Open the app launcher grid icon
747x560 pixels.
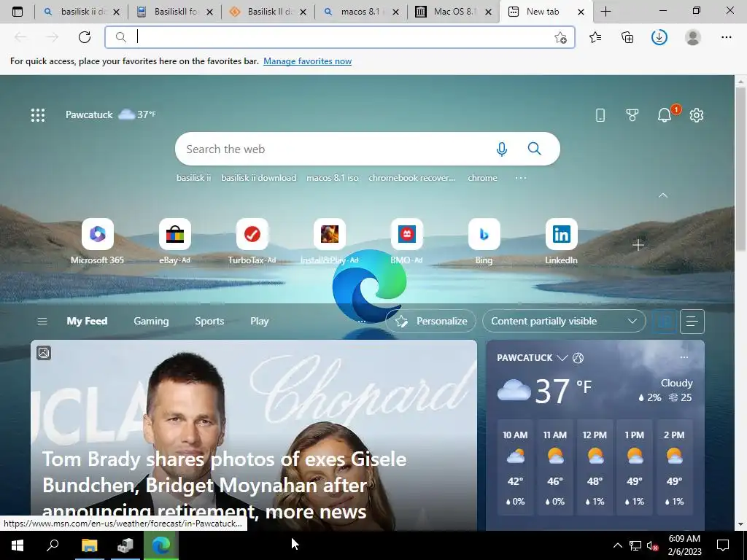[x=38, y=114]
